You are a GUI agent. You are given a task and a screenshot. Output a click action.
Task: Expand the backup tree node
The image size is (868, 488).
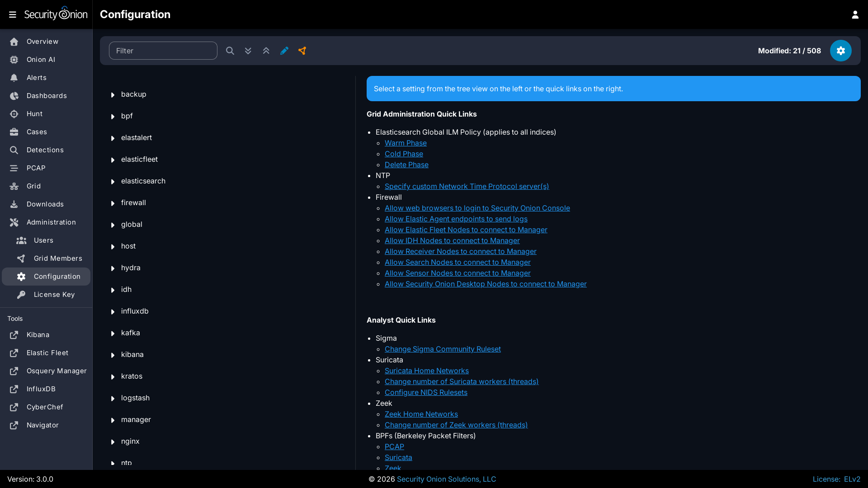113,95
